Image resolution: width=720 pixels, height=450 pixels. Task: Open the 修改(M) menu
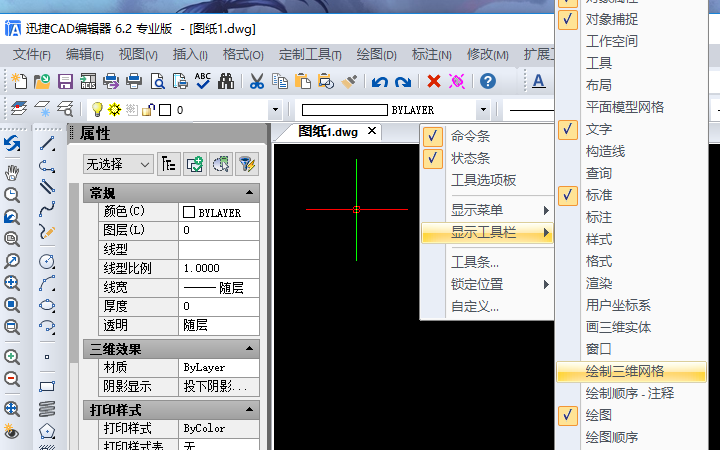tap(488, 55)
